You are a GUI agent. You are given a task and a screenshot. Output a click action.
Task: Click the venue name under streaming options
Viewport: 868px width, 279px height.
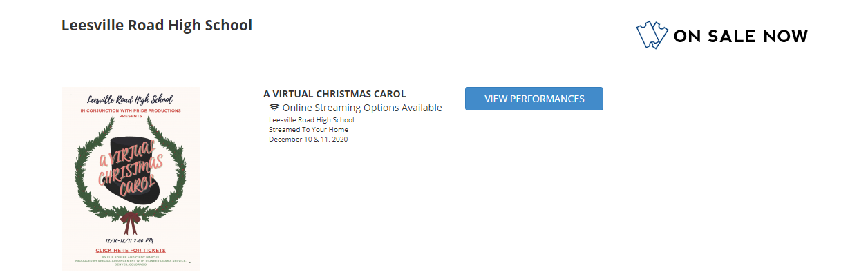(311, 120)
